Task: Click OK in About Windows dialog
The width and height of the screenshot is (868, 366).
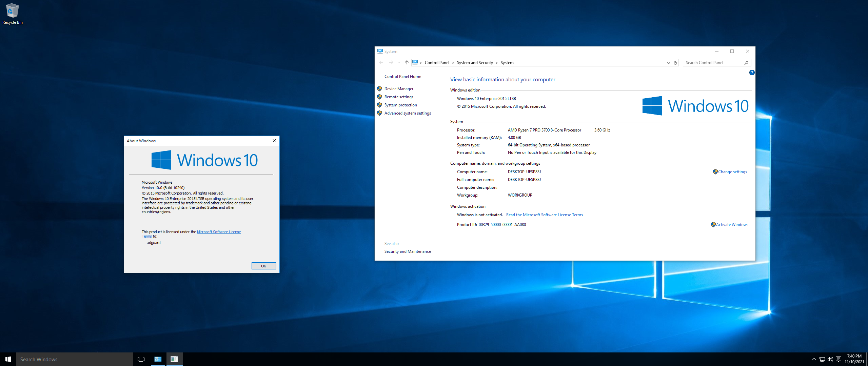Action: pos(264,266)
